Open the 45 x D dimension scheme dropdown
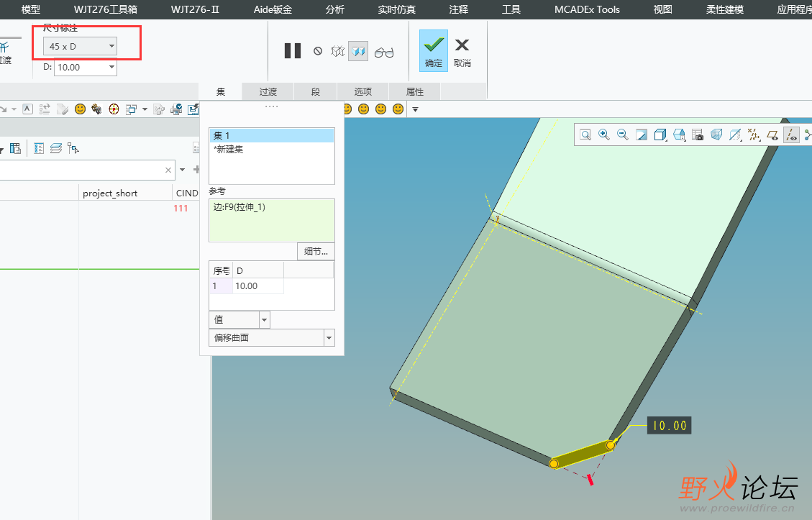 (80, 46)
